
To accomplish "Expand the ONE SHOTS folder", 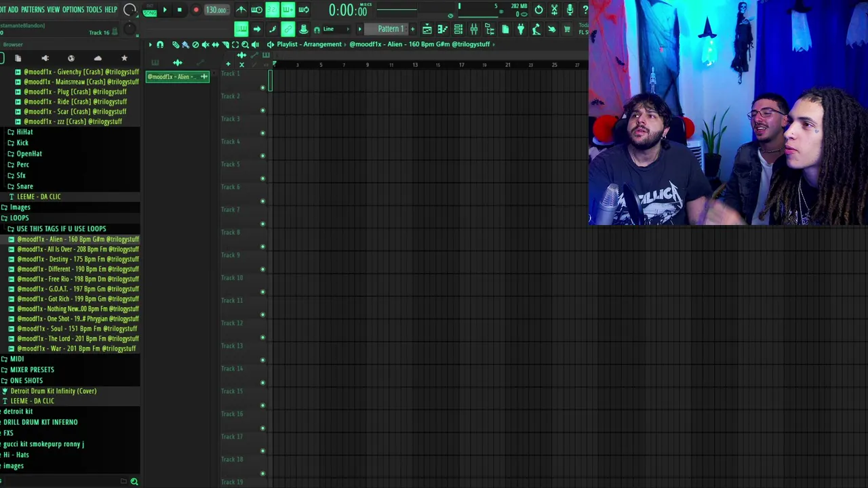I will 26,381.
